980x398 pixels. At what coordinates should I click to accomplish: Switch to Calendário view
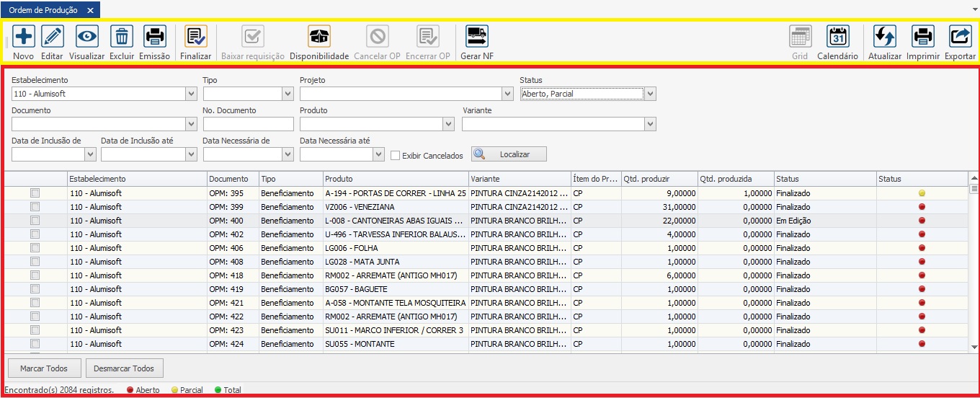point(837,36)
